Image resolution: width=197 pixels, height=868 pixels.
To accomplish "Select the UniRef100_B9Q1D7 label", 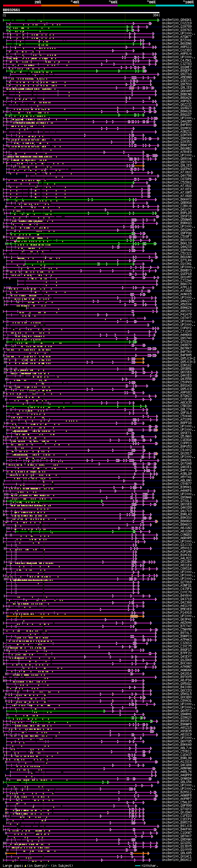I will [x=177, y=115].
